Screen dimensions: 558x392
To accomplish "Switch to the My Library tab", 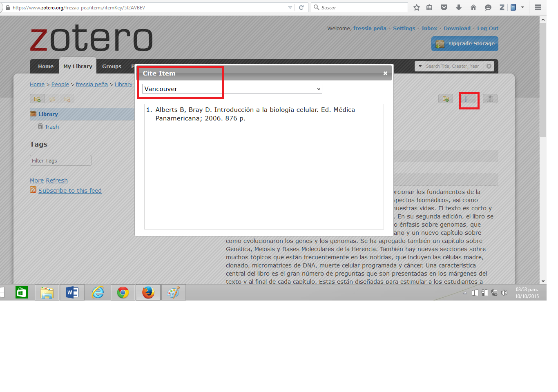I will pos(78,66).
